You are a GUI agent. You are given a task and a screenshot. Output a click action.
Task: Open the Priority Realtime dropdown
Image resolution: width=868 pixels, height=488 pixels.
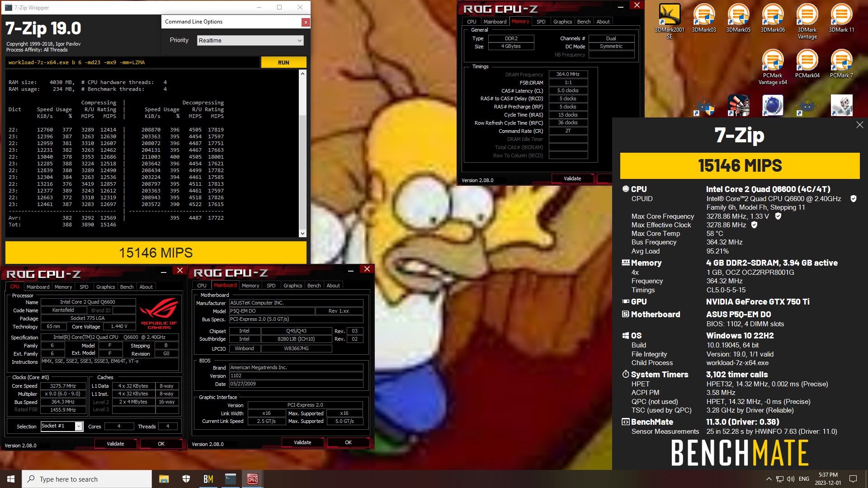[x=250, y=40]
